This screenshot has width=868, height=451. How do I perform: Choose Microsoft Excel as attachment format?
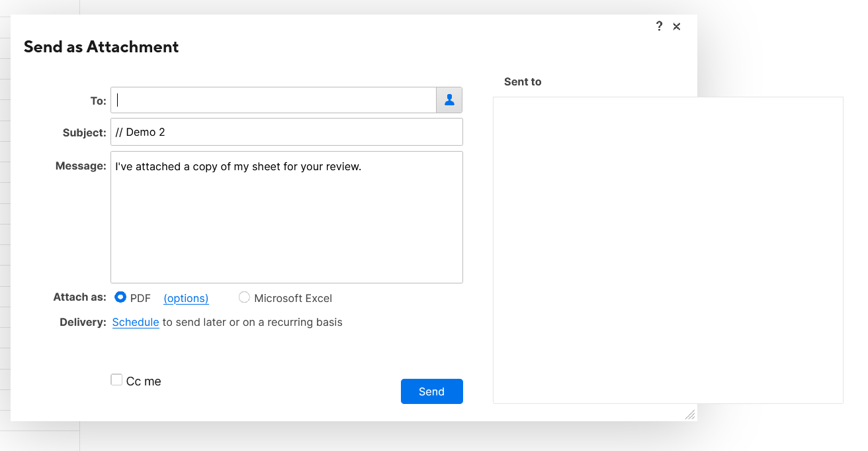(244, 297)
